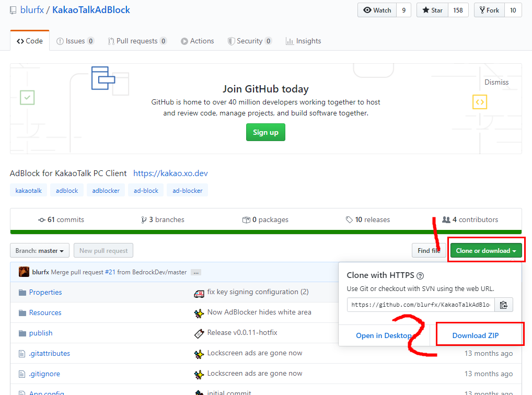Select the clone URL input field
Viewport: 532px width, 395px height.
[421, 305]
